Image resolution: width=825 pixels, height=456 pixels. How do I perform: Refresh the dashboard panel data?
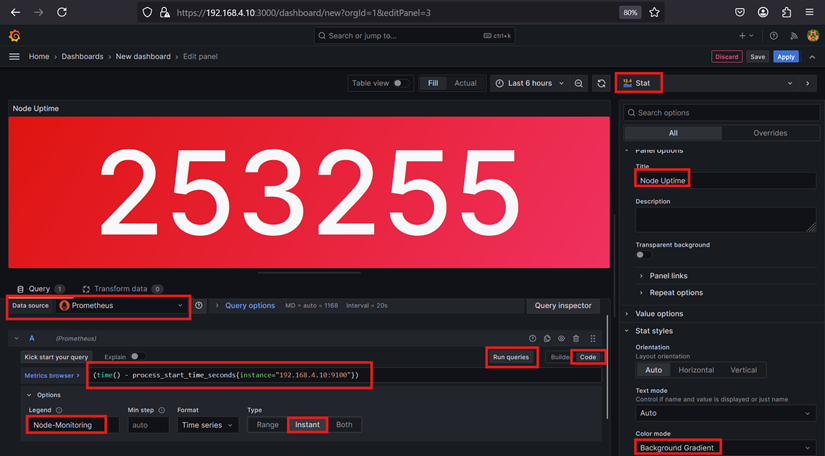(601, 83)
